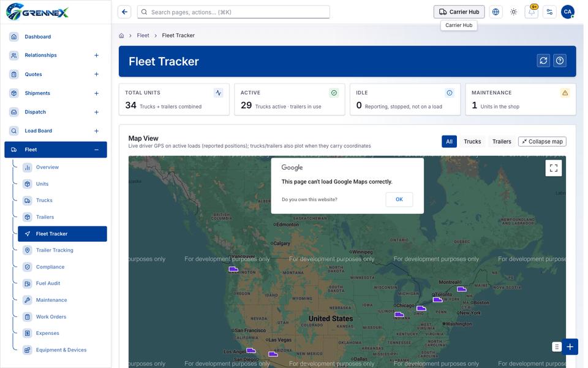Click the blue plus floating button
The height and width of the screenshot is (368, 588).
570,347
